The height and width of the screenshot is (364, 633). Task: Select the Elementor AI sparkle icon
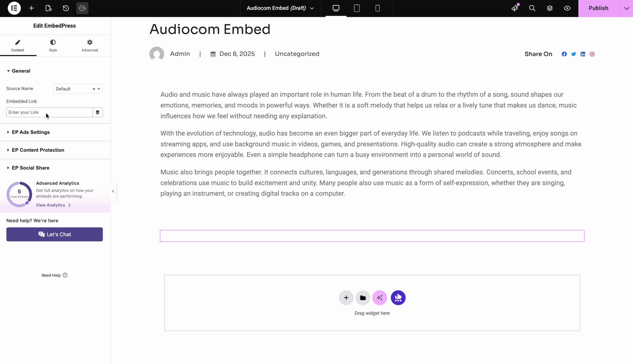click(x=379, y=298)
